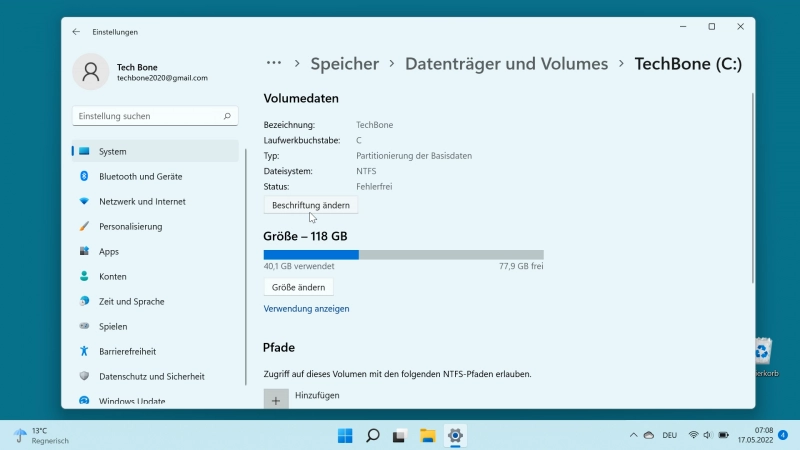The width and height of the screenshot is (800, 450).
Task: Switch input language DEU indicator
Action: (x=669, y=435)
